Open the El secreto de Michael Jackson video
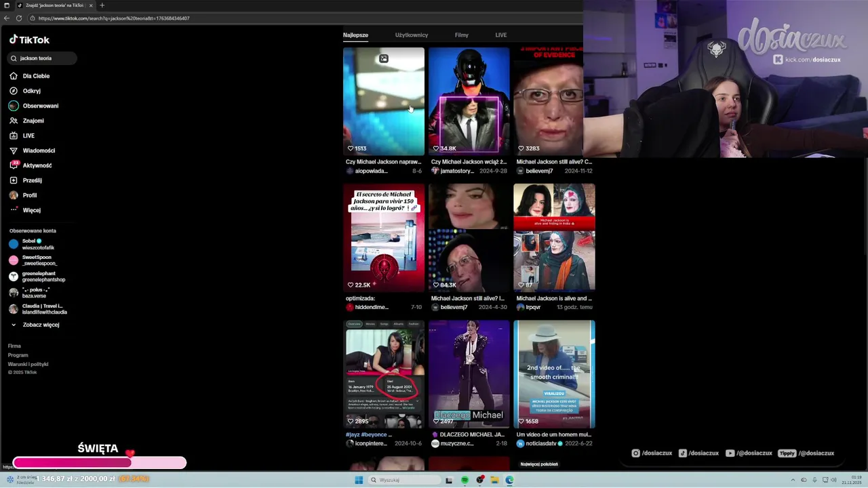This screenshot has height=488, width=868. tap(384, 238)
